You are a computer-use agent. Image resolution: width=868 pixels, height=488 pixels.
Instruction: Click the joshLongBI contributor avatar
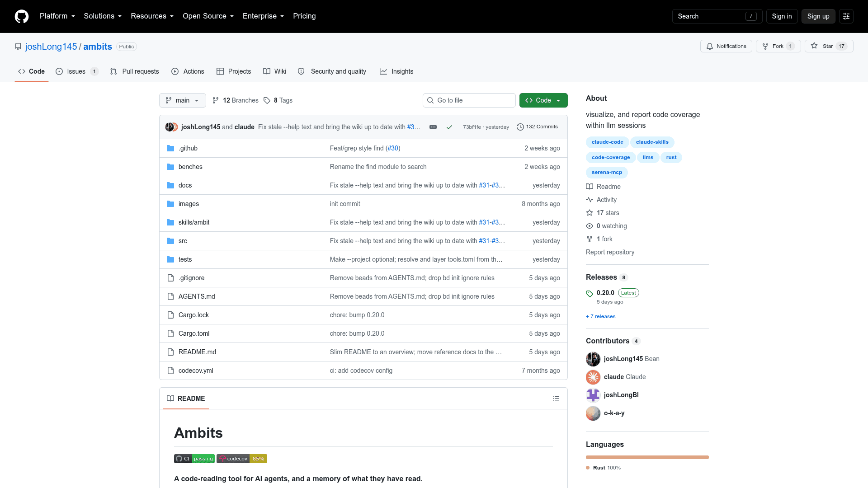click(x=593, y=395)
